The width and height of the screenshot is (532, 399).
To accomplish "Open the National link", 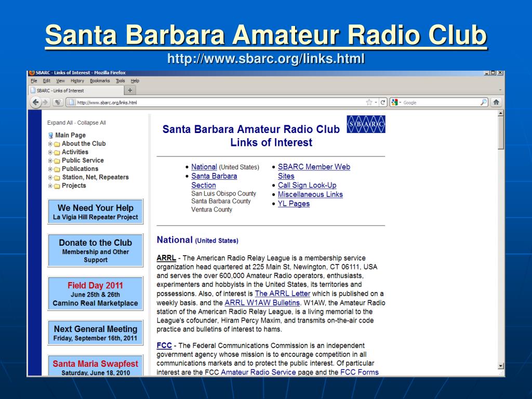I will click(x=204, y=167).
